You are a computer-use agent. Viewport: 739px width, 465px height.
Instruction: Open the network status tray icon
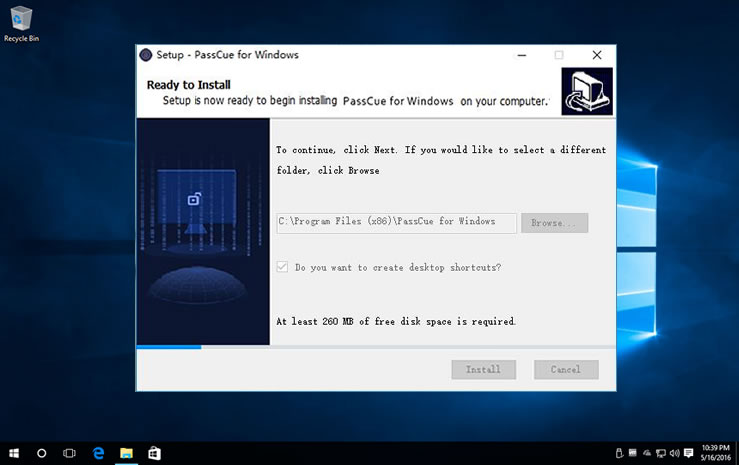click(661, 453)
